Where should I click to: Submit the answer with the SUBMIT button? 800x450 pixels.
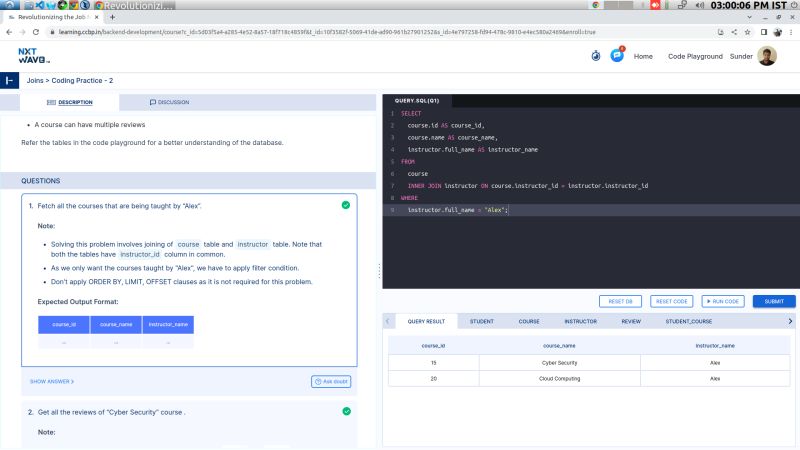[774, 301]
